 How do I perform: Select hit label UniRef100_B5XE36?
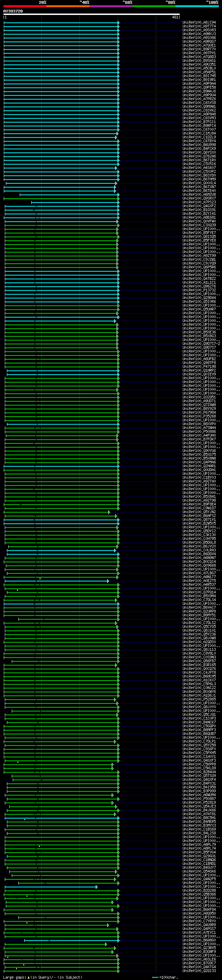(x=199, y=332)
